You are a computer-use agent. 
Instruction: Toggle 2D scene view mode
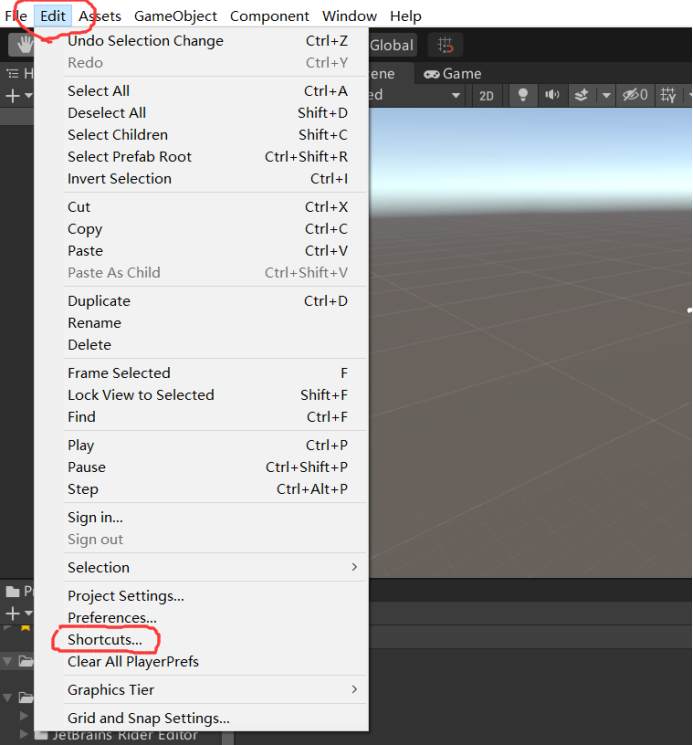coord(486,96)
